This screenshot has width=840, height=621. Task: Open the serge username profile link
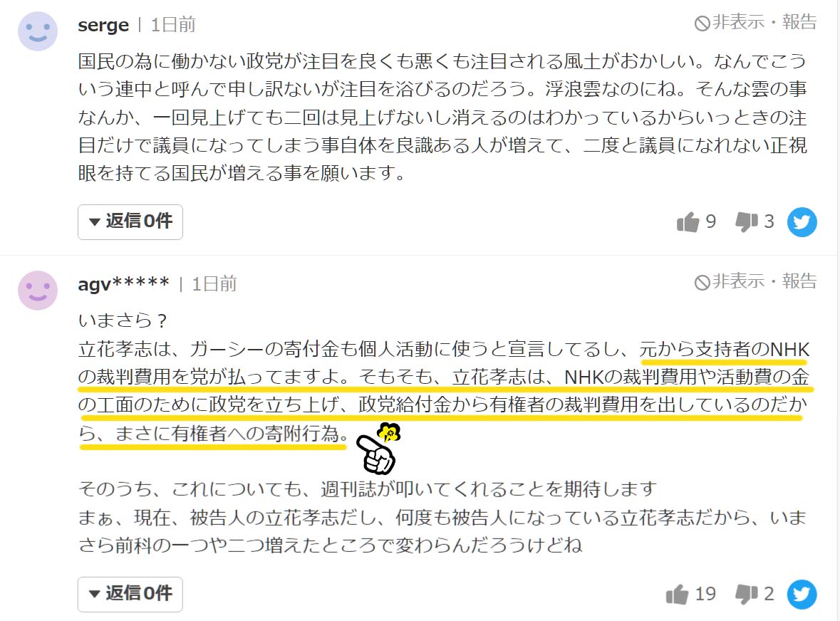click(103, 25)
